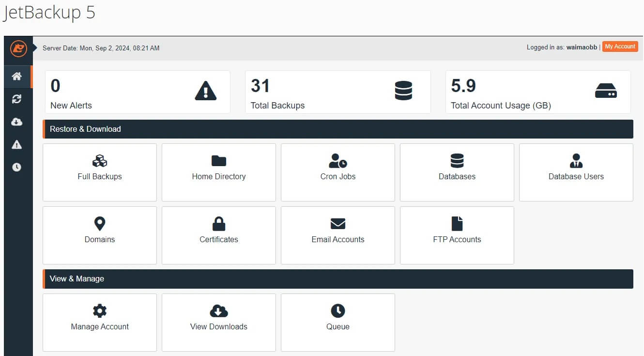Open the Domains tile
Screen dimensions: 644x356
pos(100,235)
